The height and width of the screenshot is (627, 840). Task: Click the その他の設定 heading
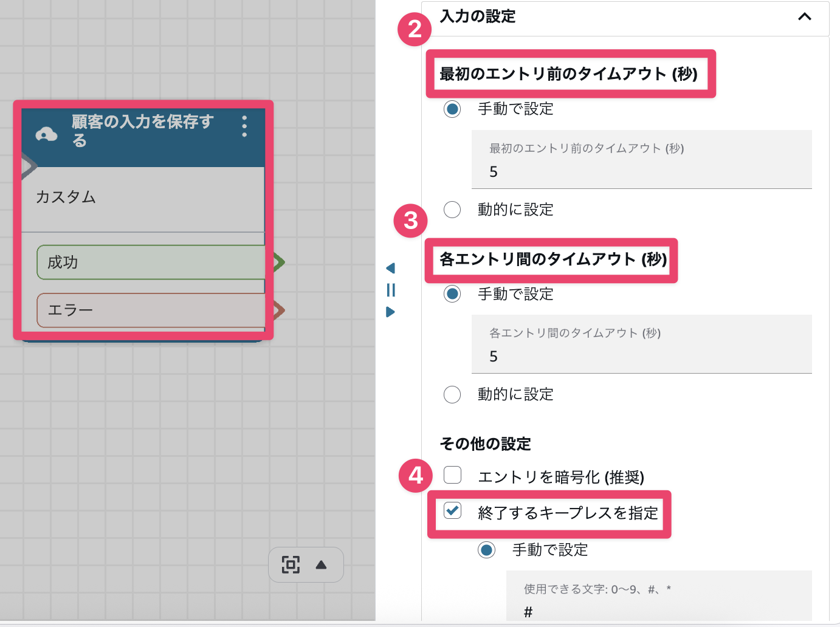[x=485, y=444]
